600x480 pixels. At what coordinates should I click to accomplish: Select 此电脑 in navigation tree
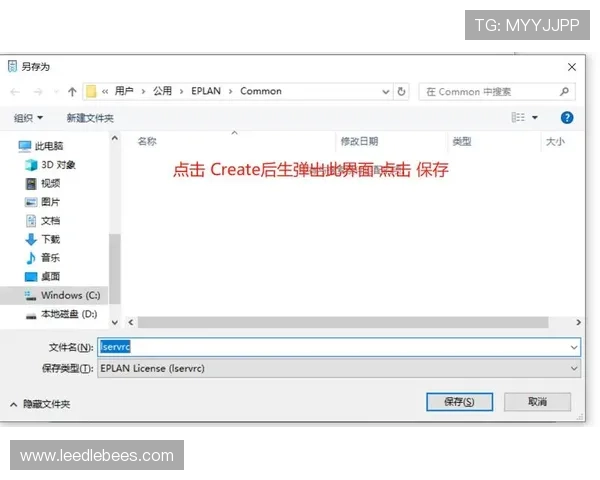pyautogui.click(x=41, y=146)
